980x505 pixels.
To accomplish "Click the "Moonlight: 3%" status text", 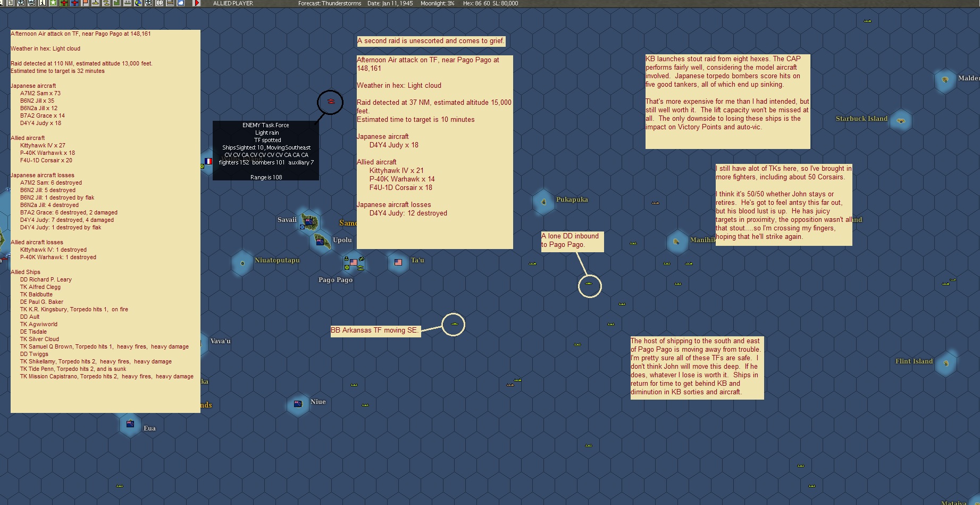I will click(437, 3).
